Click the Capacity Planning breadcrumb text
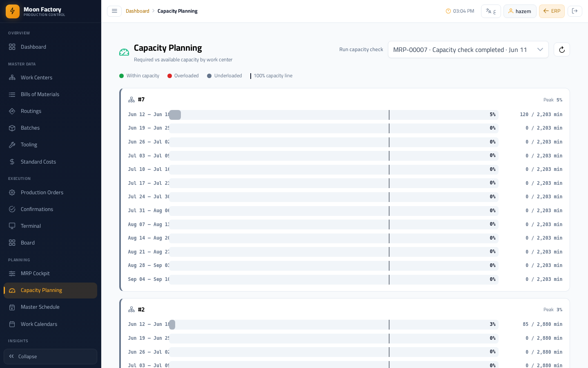This screenshot has height=368, width=588. pos(178,11)
